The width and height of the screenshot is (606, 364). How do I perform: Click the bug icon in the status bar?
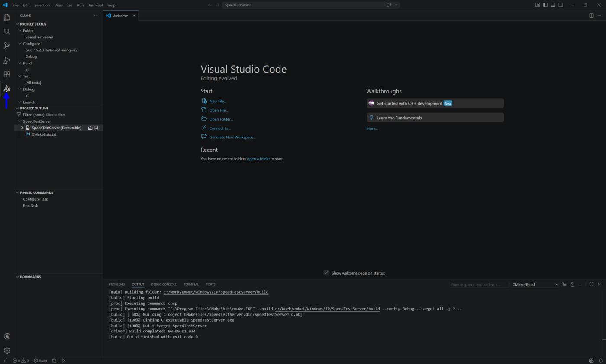point(54,360)
